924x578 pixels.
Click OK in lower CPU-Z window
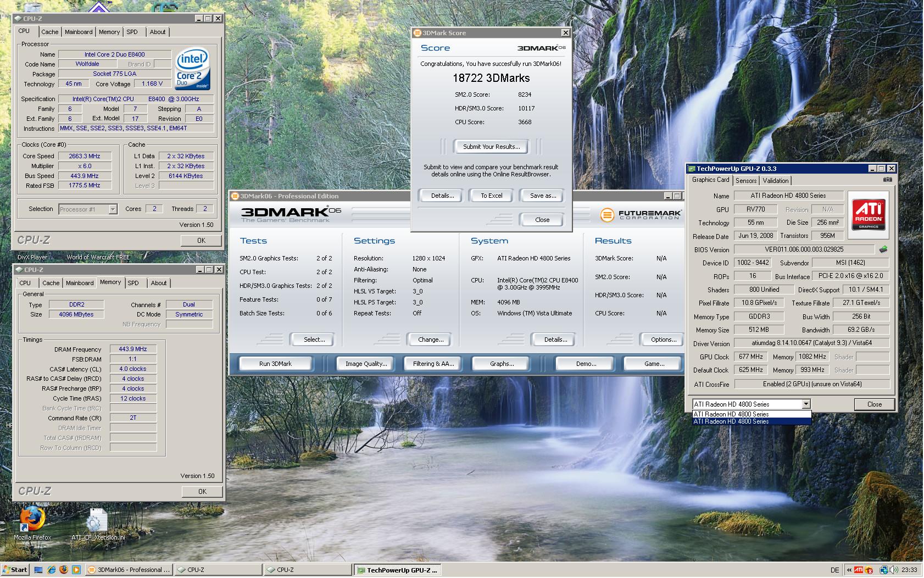202,492
